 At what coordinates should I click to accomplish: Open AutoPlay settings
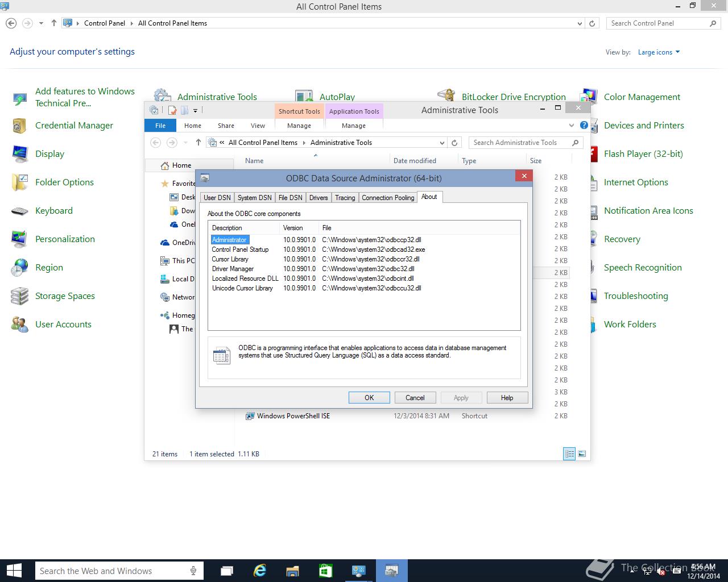point(337,97)
